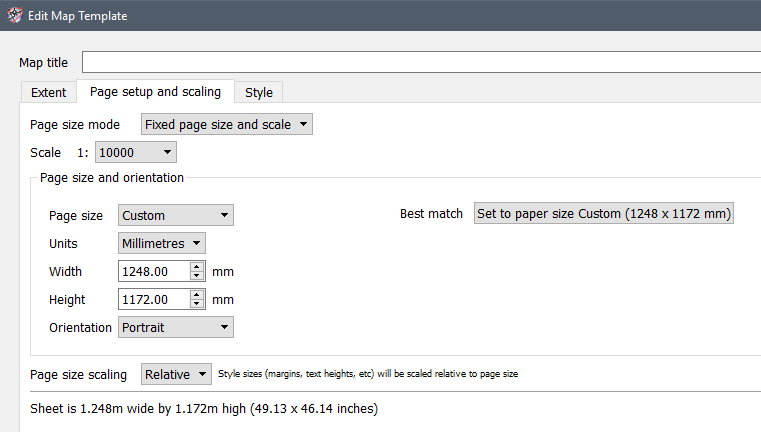Open the Page size Custom dropdown
This screenshot has height=432, width=761.
[175, 215]
